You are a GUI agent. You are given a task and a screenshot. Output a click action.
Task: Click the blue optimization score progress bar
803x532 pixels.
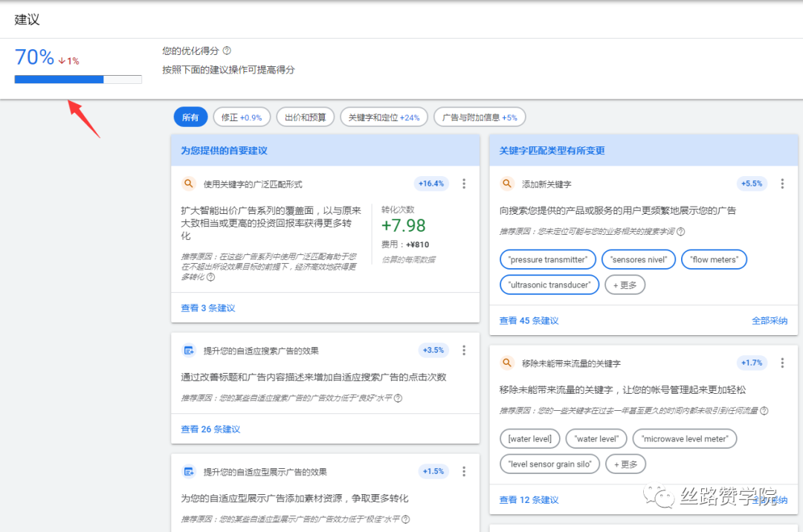(x=59, y=78)
